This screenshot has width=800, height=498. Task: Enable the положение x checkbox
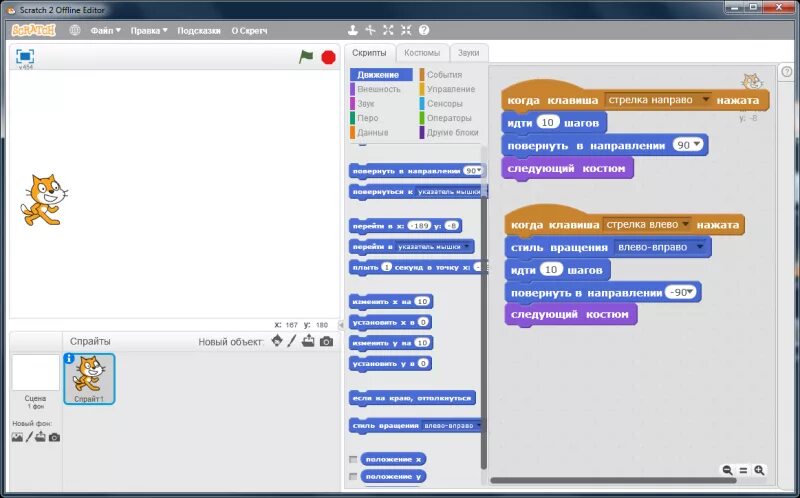coord(353,459)
